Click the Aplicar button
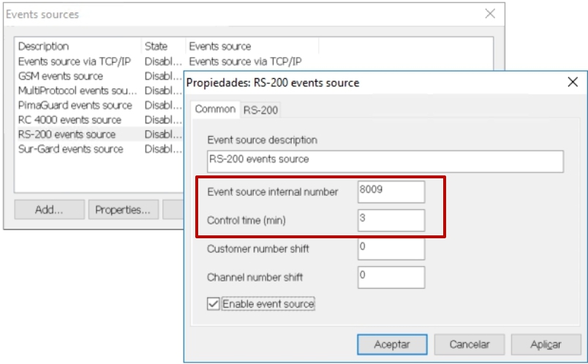The image size is (588, 364). point(546,344)
